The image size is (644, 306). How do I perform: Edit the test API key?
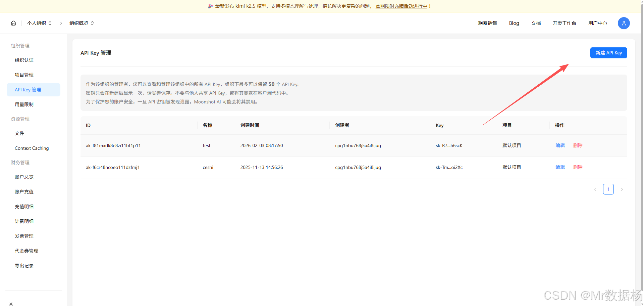(560, 145)
